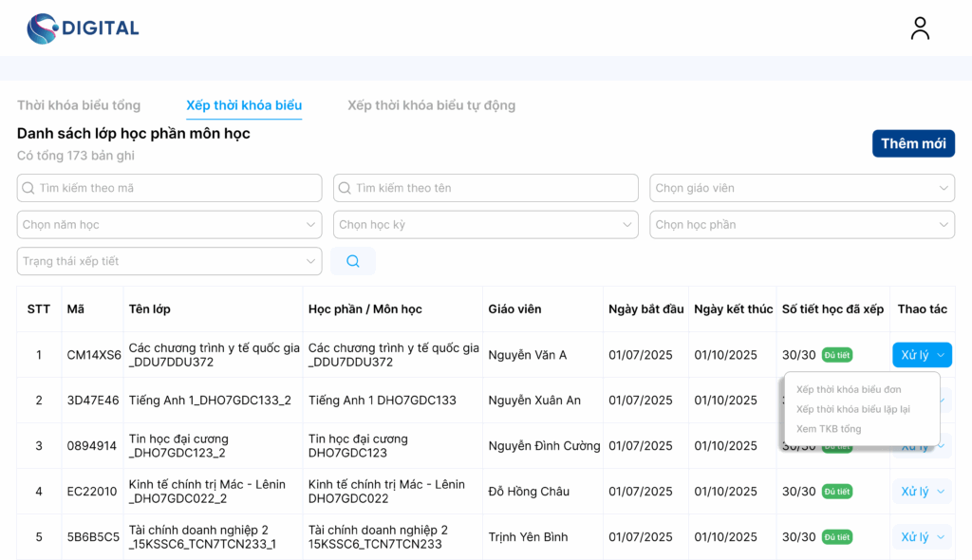Image resolution: width=972 pixels, height=560 pixels.
Task: Click the DIGITAL logo icon
Action: point(42,28)
